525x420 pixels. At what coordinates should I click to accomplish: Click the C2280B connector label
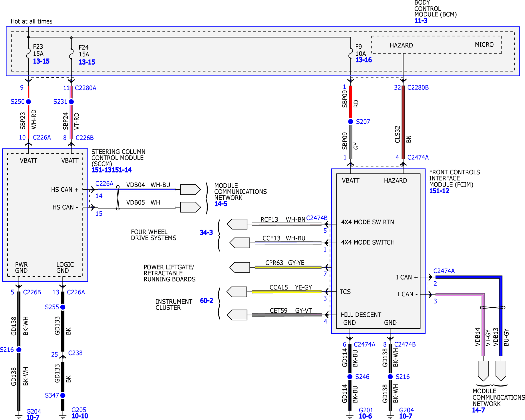[x=418, y=88]
